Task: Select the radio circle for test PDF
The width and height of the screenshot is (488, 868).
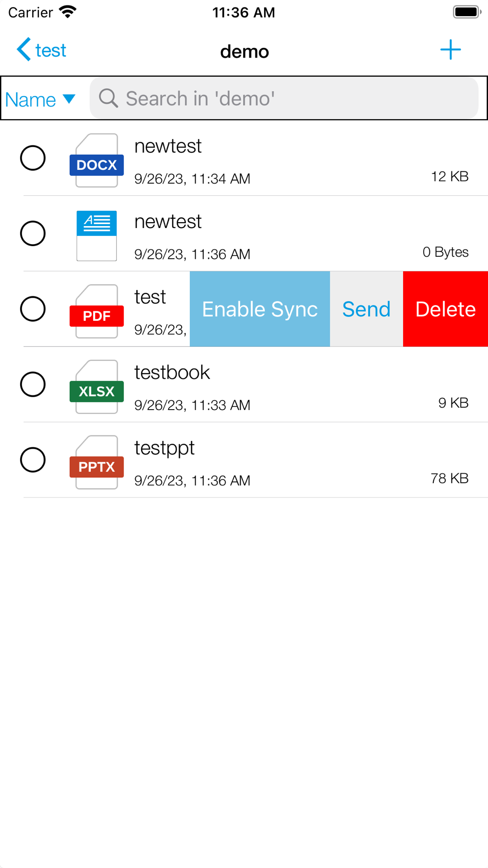Action: [x=33, y=309]
